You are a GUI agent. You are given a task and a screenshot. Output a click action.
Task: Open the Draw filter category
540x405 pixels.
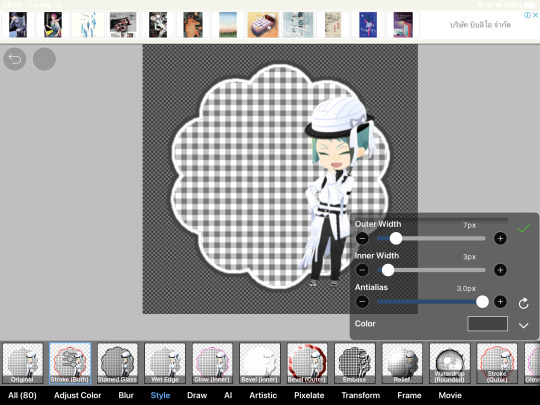coord(197,395)
